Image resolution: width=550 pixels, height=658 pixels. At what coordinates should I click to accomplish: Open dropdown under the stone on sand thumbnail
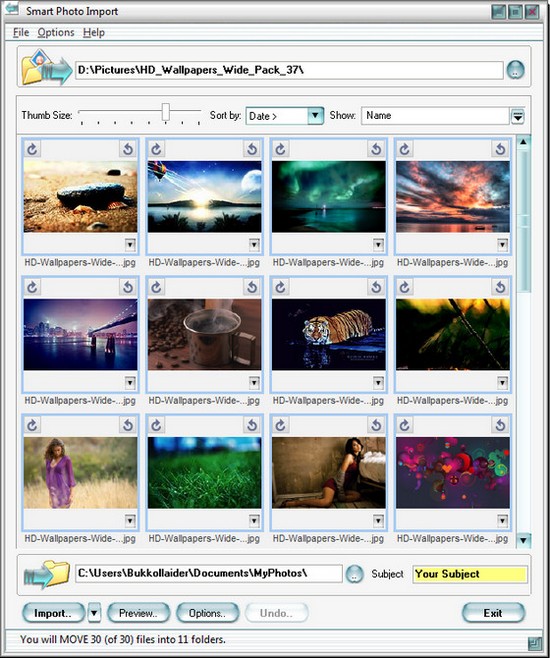pyautogui.click(x=130, y=245)
